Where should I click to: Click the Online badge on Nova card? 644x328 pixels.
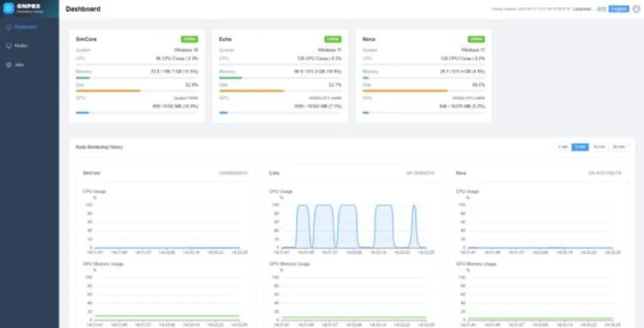pyautogui.click(x=476, y=39)
